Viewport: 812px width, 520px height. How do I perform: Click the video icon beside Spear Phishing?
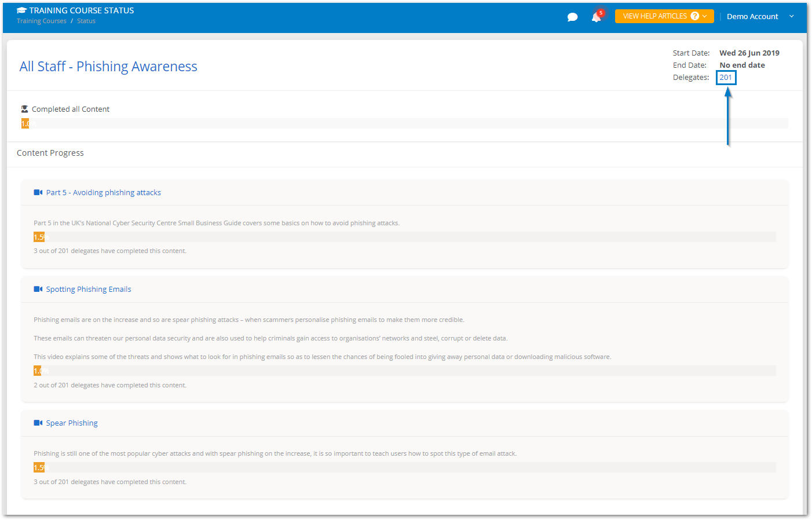[x=38, y=423]
